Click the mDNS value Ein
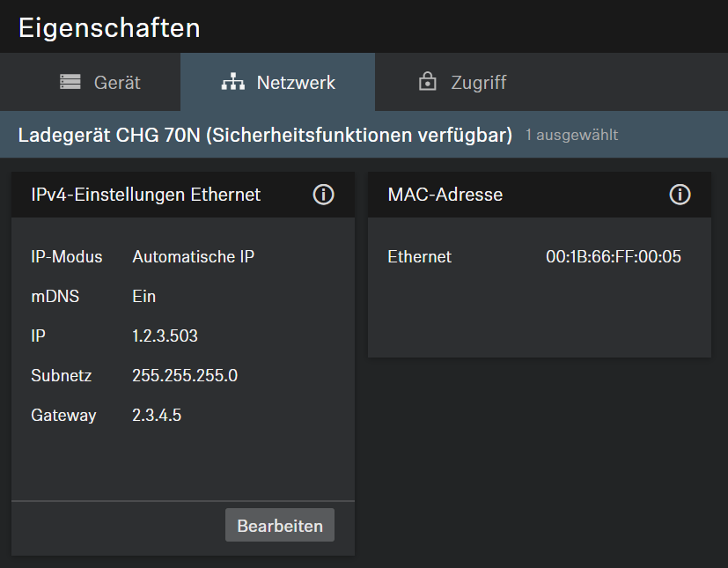Viewport: 728px width, 568px height. [x=143, y=297]
